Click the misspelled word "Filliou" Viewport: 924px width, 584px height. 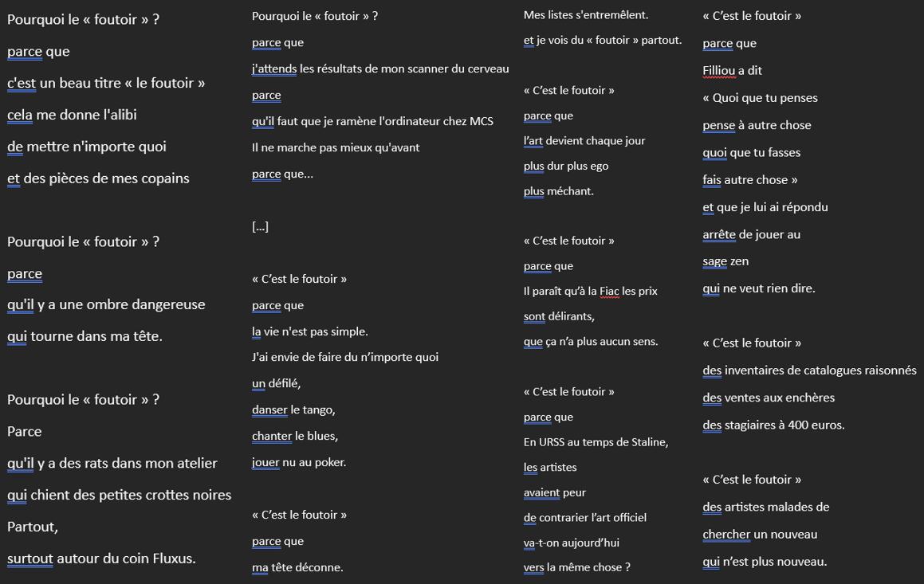pyautogui.click(x=719, y=71)
